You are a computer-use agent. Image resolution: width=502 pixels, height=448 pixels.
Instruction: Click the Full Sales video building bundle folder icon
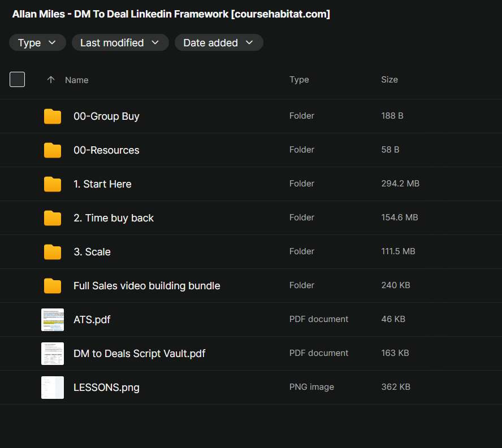pos(53,286)
